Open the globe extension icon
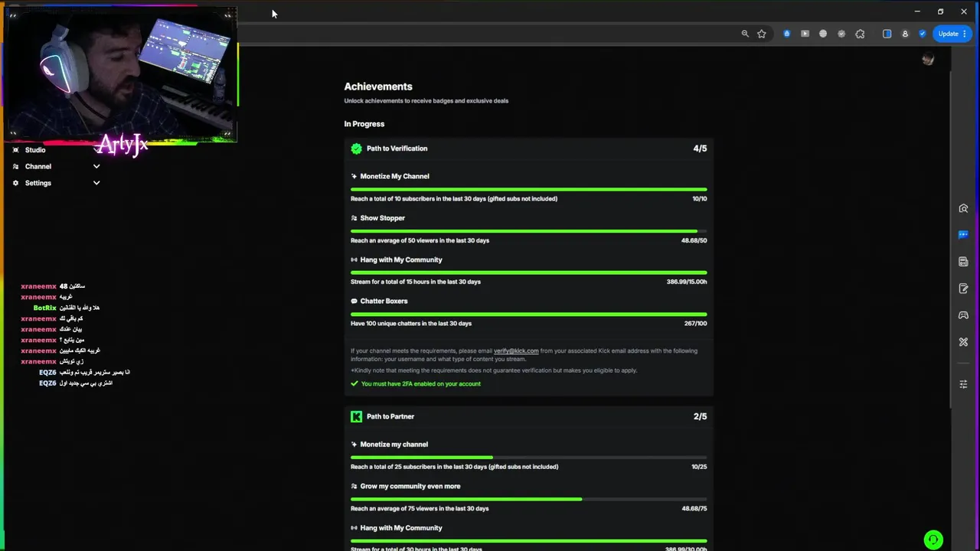 pos(823,34)
